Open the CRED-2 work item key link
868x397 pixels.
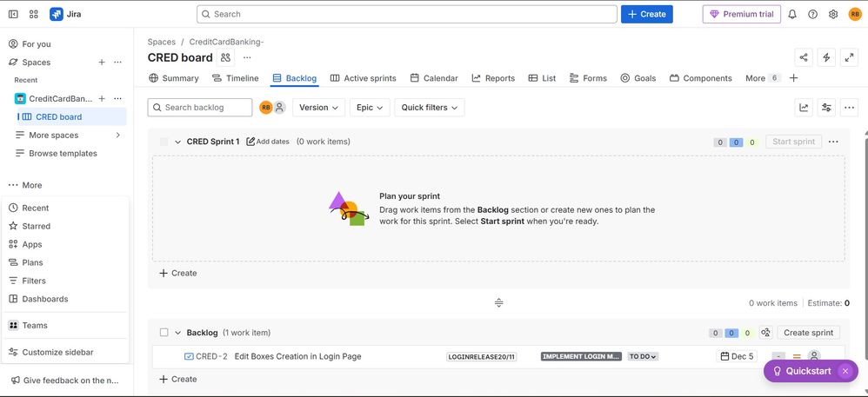211,357
